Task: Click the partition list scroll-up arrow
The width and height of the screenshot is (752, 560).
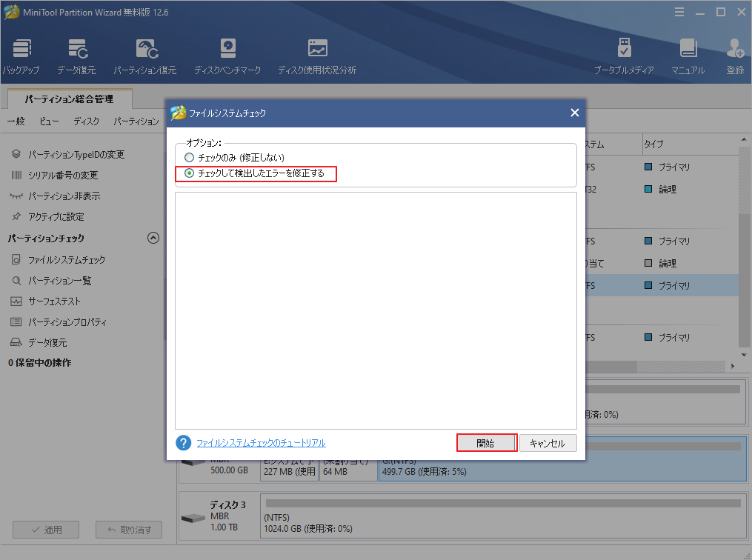Action: pyautogui.click(x=742, y=140)
